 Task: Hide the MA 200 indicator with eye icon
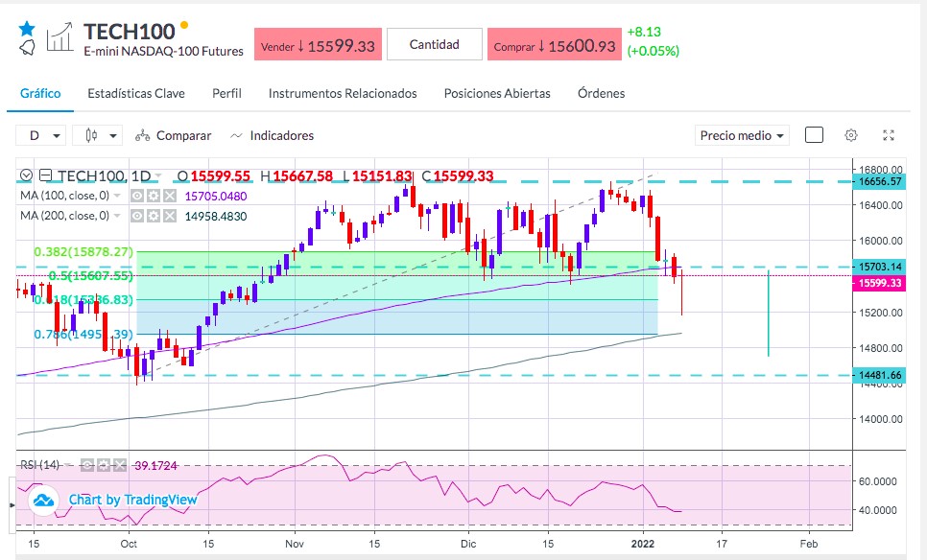point(137,216)
